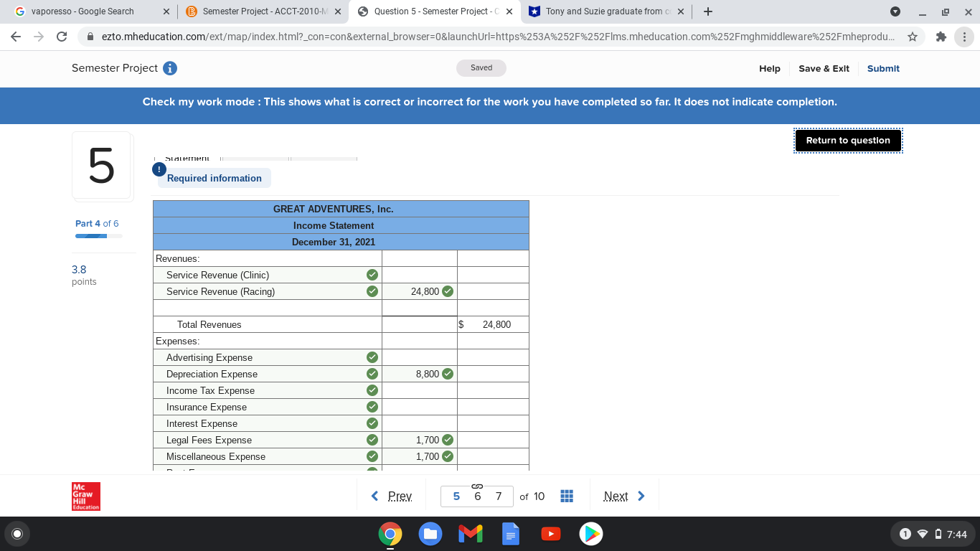Click green checkmark next to Income Tax Expense
The image size is (980, 551).
click(372, 390)
